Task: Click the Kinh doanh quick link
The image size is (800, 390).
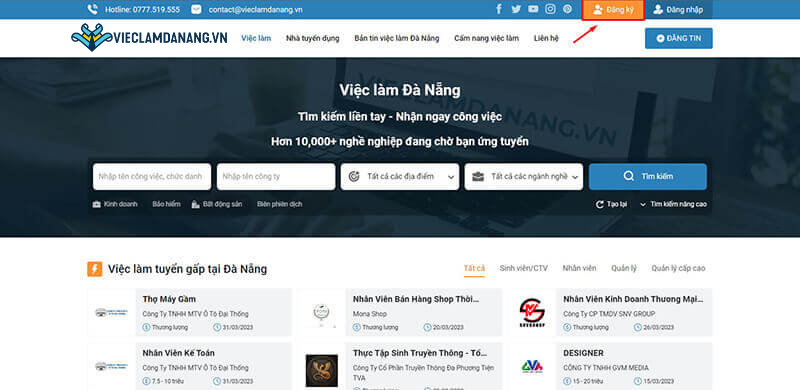Action: pos(120,204)
